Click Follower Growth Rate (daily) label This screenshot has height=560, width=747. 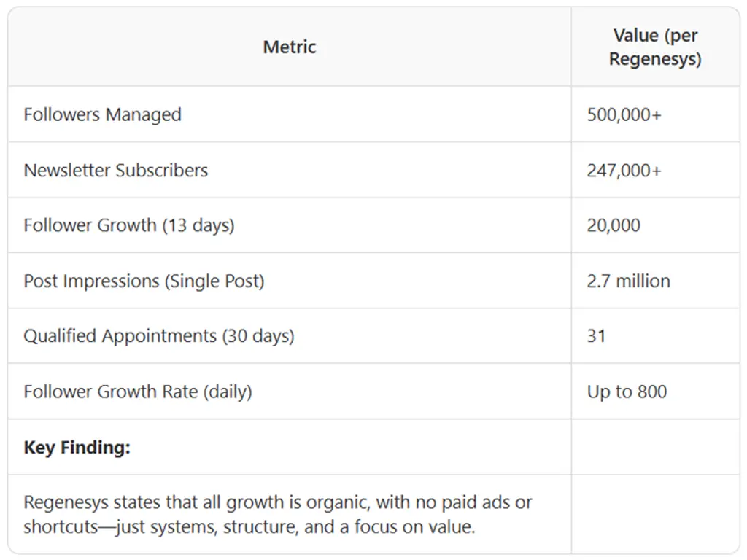(137, 392)
